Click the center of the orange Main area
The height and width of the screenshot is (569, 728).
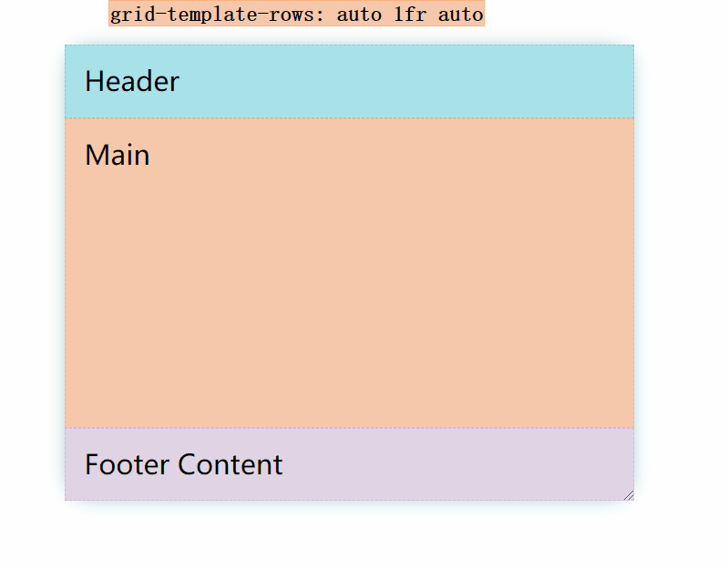click(x=349, y=273)
